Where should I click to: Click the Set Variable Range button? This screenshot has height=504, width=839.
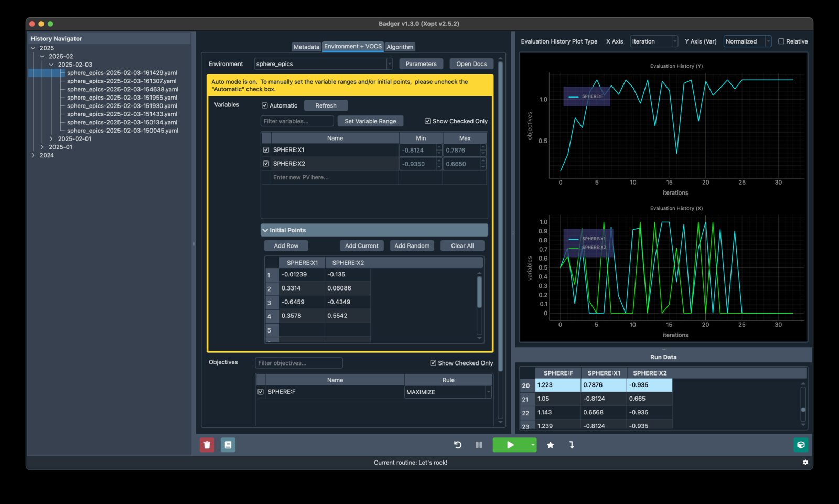(370, 121)
